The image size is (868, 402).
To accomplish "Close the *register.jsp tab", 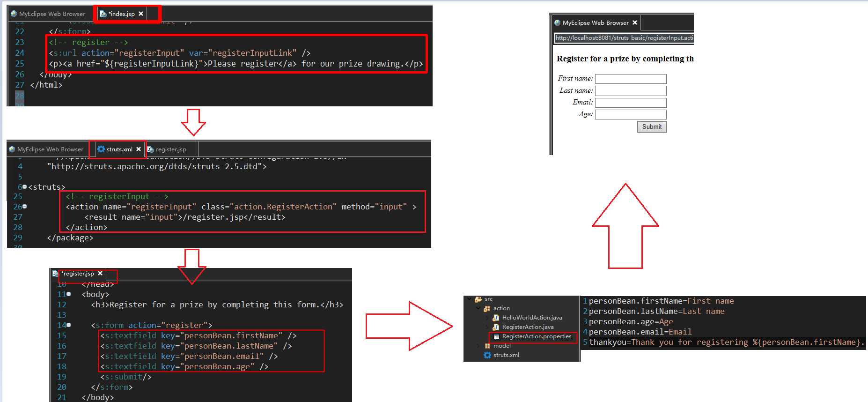I will [x=100, y=273].
